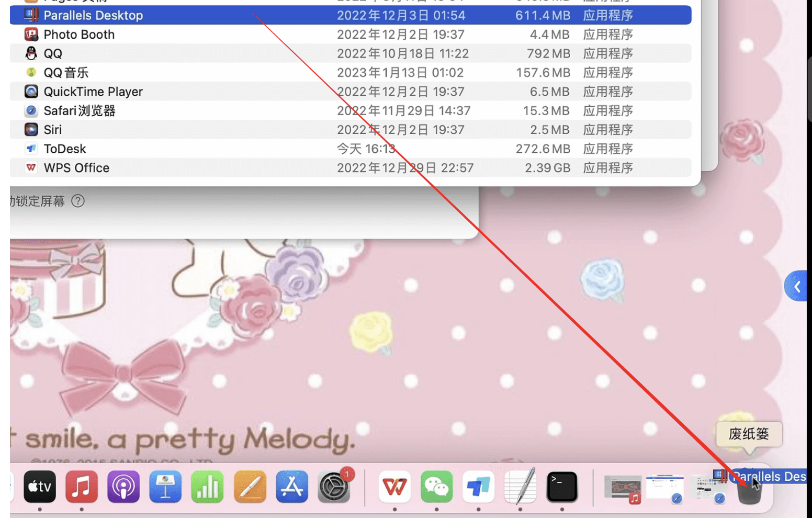Select the Photo Booth row in list
Image resolution: width=812 pixels, height=519 pixels.
click(78, 35)
